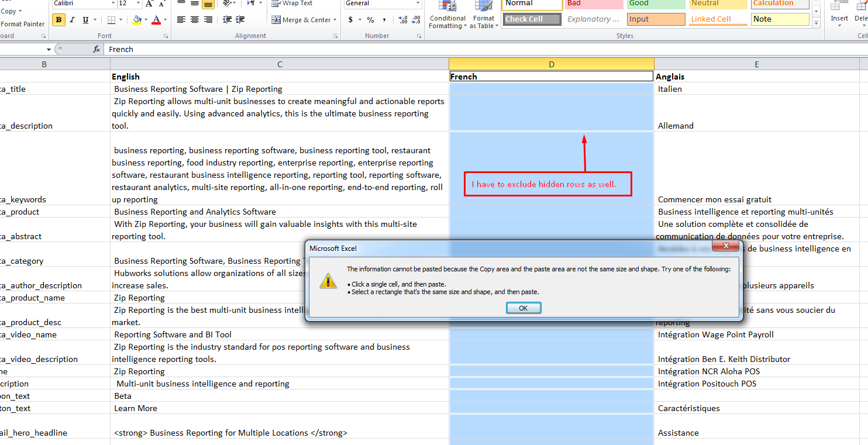Open Name Box dropdown arrow
The height and width of the screenshot is (445, 868).
[x=49, y=50]
